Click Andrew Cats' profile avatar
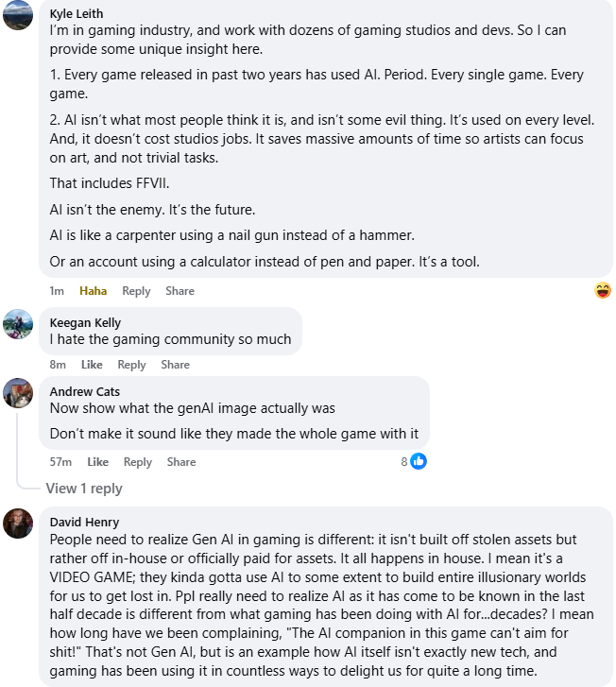 tap(19, 392)
